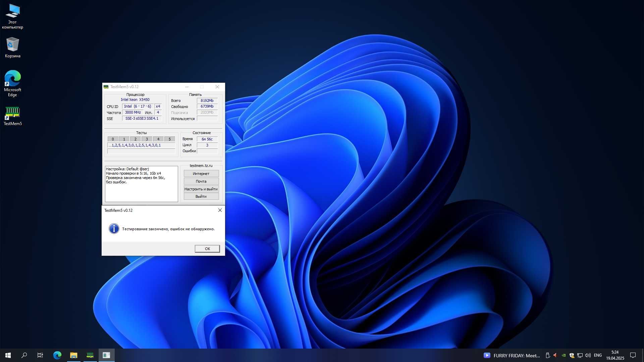Viewport: 644px width, 362px height.
Task: Open File Explorer from the taskbar
Action: coord(73,355)
